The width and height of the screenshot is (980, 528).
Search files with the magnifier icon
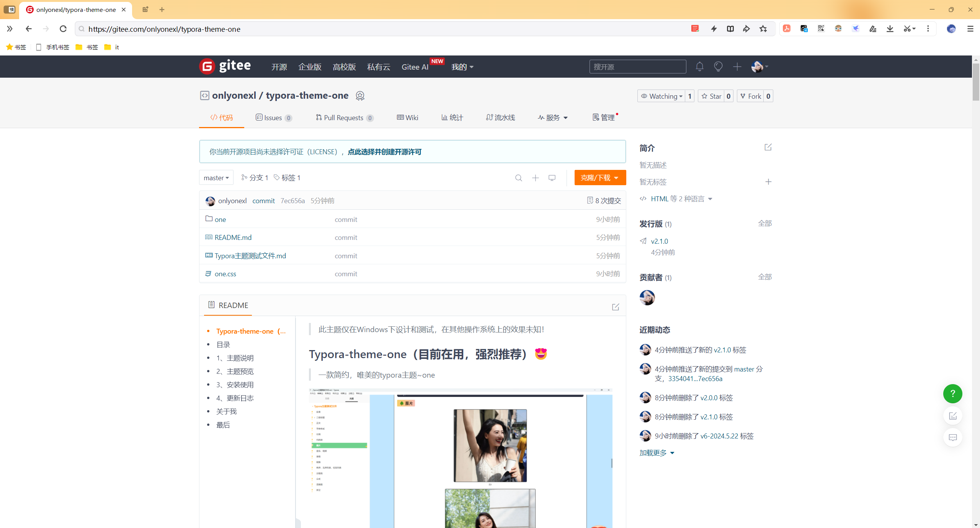coord(518,178)
